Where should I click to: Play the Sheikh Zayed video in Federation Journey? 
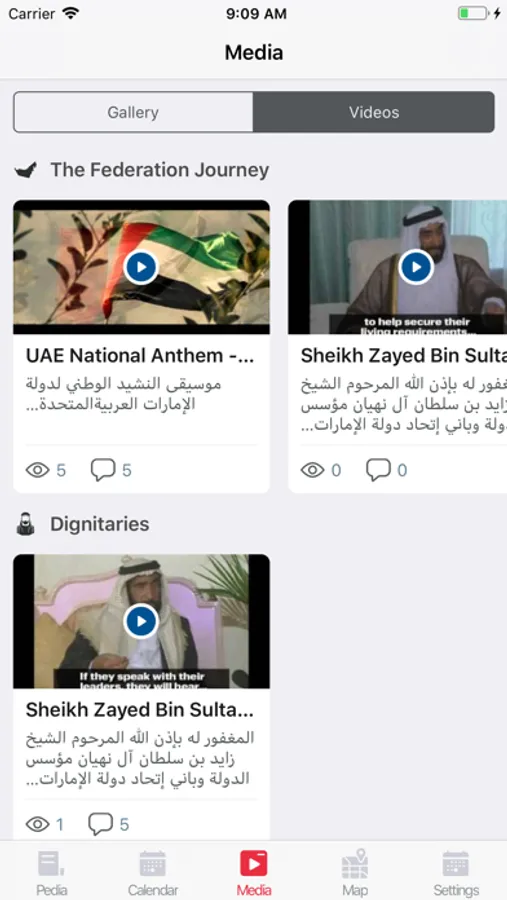click(x=416, y=267)
